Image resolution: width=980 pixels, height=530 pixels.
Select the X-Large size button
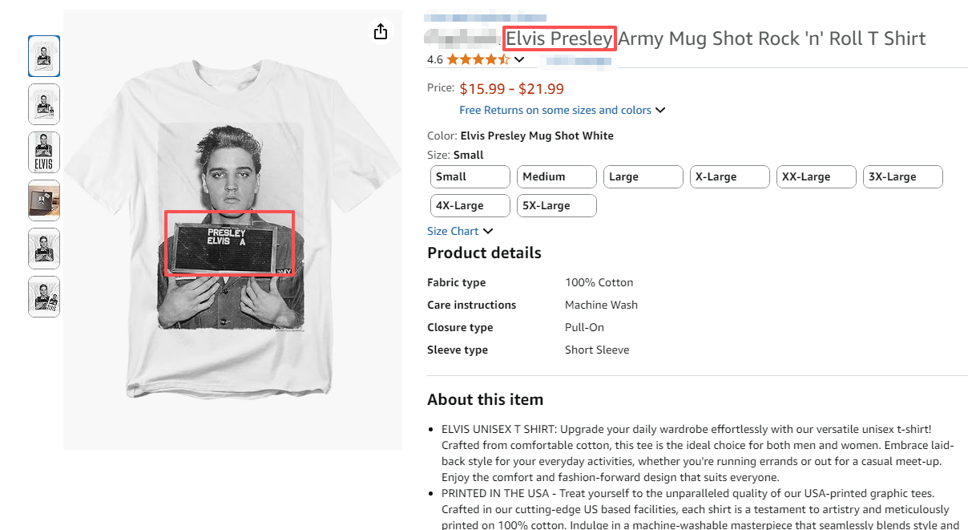[x=729, y=176]
